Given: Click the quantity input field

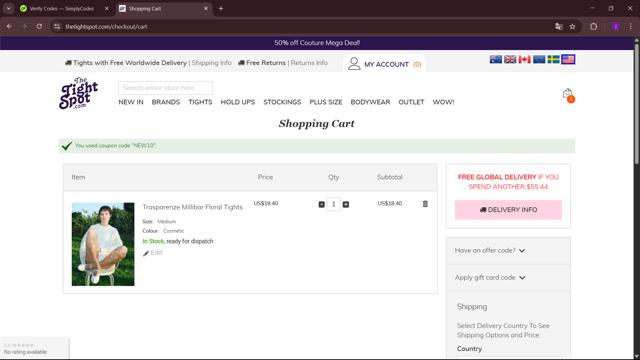Looking at the screenshot, I should (x=333, y=204).
